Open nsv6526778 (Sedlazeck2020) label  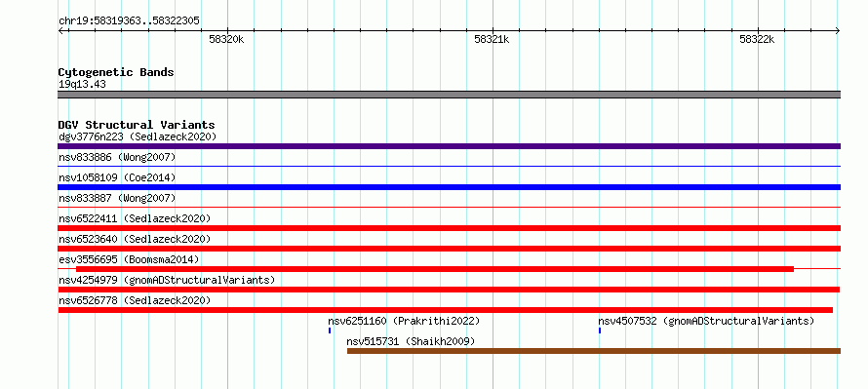point(135,300)
